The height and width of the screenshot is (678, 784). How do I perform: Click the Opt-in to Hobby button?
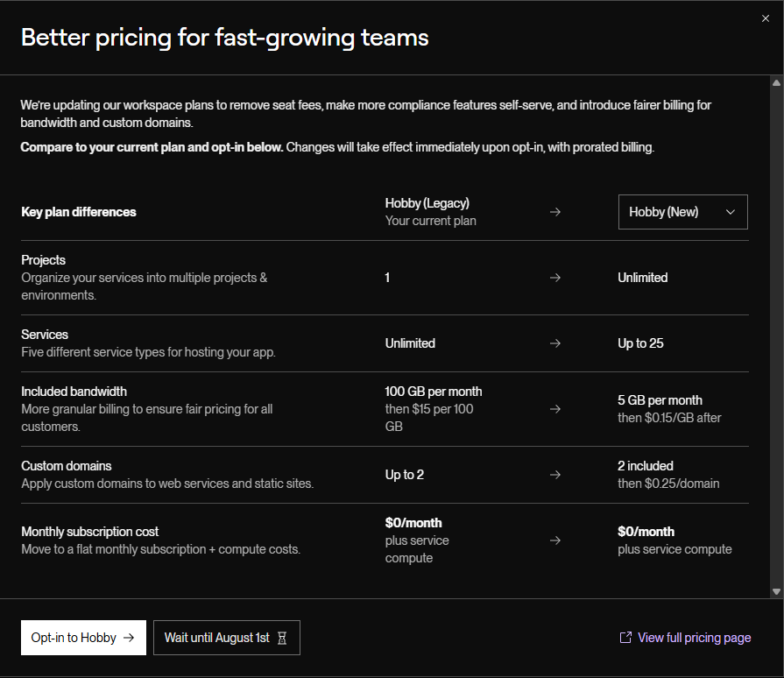83,638
